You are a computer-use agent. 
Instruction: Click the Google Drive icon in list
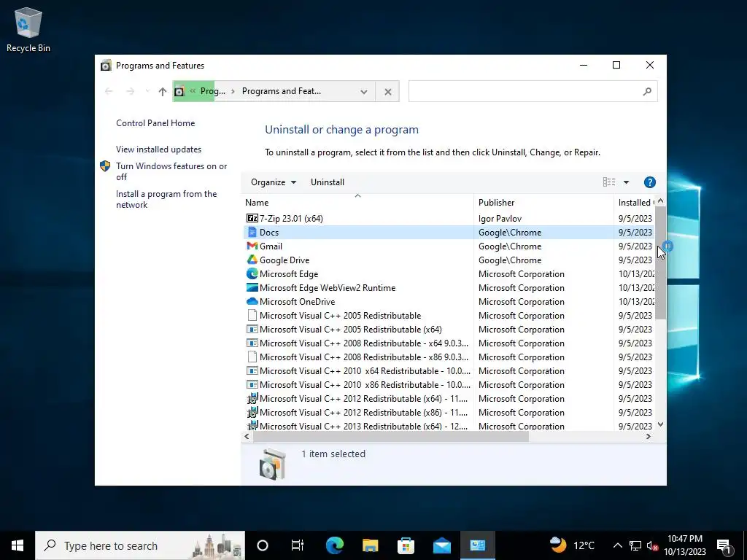(252, 260)
